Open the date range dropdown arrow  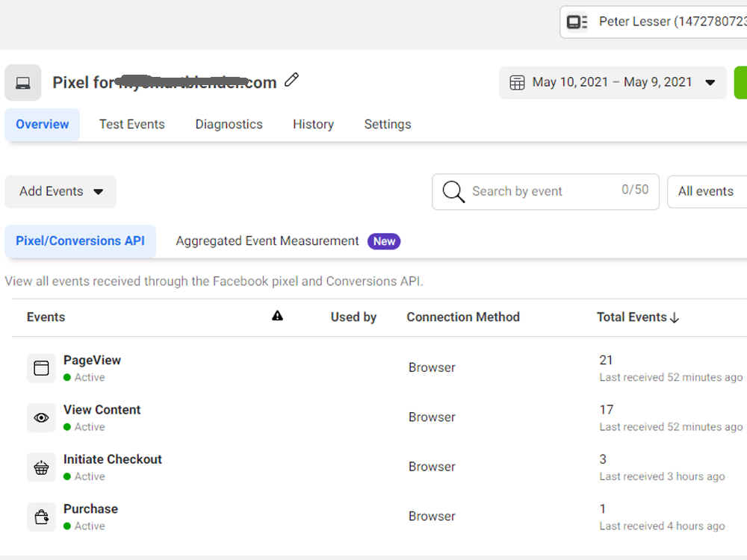[x=710, y=82]
